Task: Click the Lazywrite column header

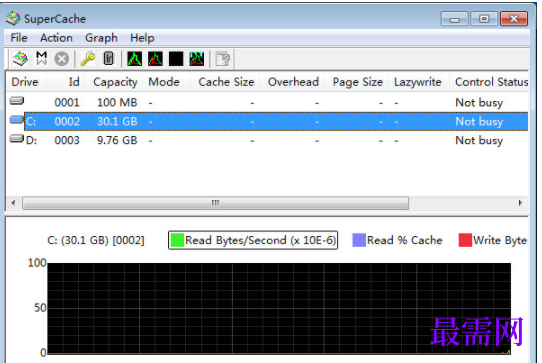Action: pyautogui.click(x=419, y=82)
